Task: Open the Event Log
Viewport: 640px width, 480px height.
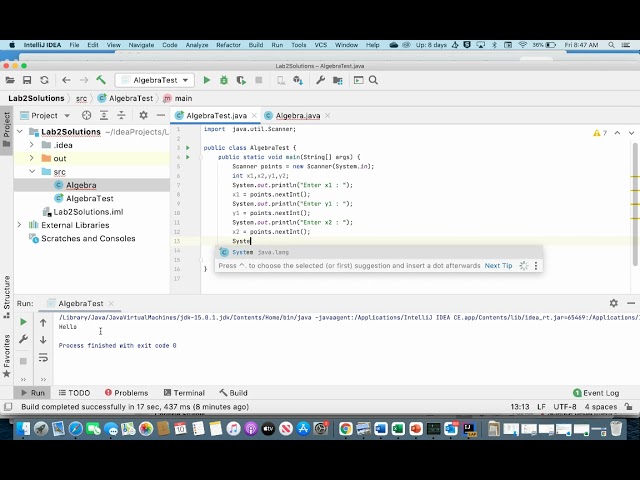Action: (596, 393)
